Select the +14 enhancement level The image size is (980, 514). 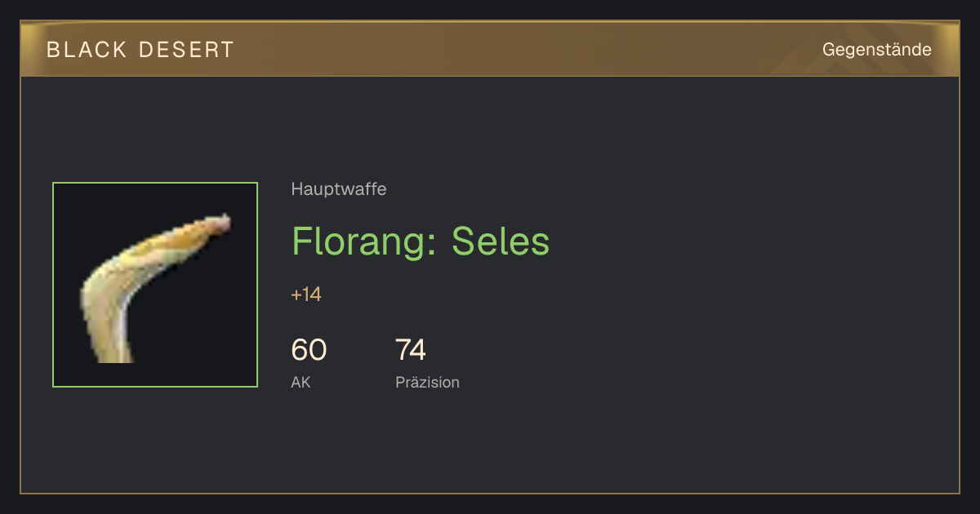[x=306, y=295]
